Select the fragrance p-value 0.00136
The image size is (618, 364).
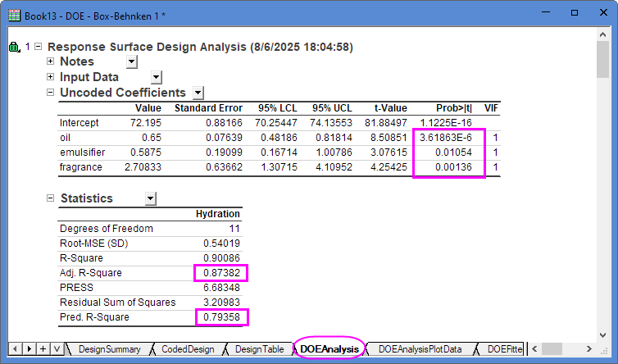click(453, 167)
